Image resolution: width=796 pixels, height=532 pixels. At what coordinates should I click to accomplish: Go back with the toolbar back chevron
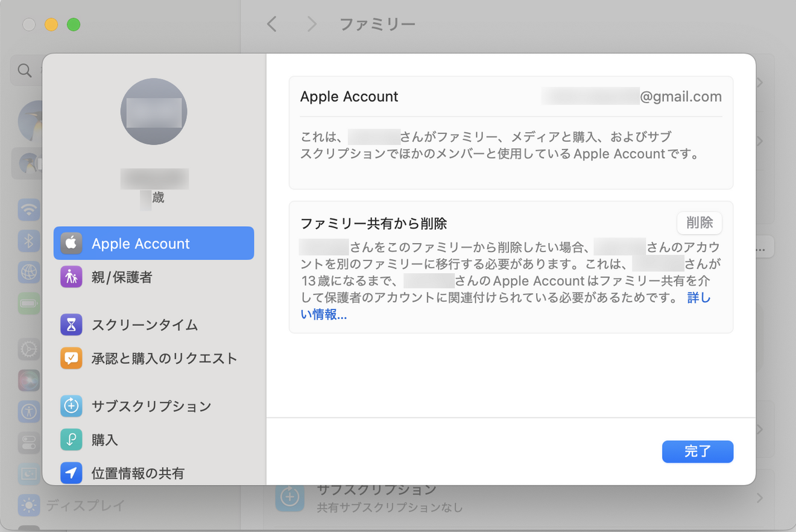coord(272,24)
